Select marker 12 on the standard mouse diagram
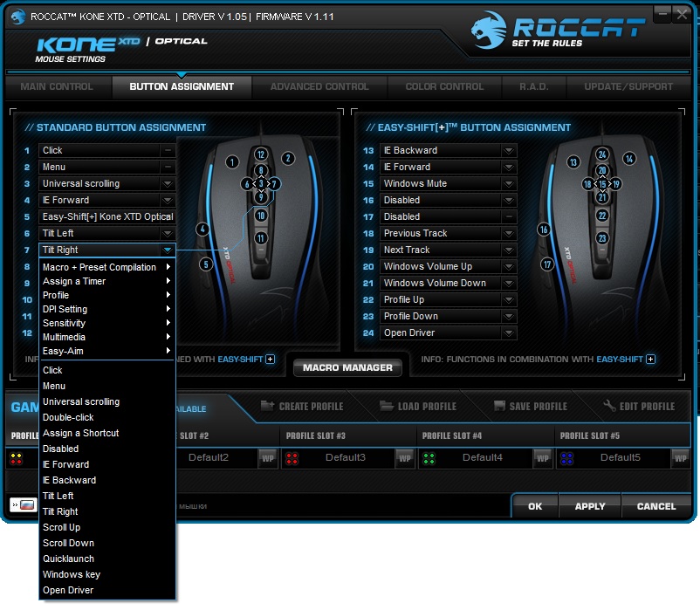700x610 pixels. [261, 154]
